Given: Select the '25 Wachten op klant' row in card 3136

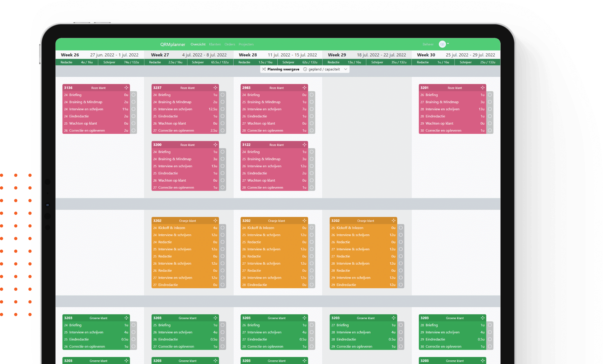Looking at the screenshot, I should point(96,123).
